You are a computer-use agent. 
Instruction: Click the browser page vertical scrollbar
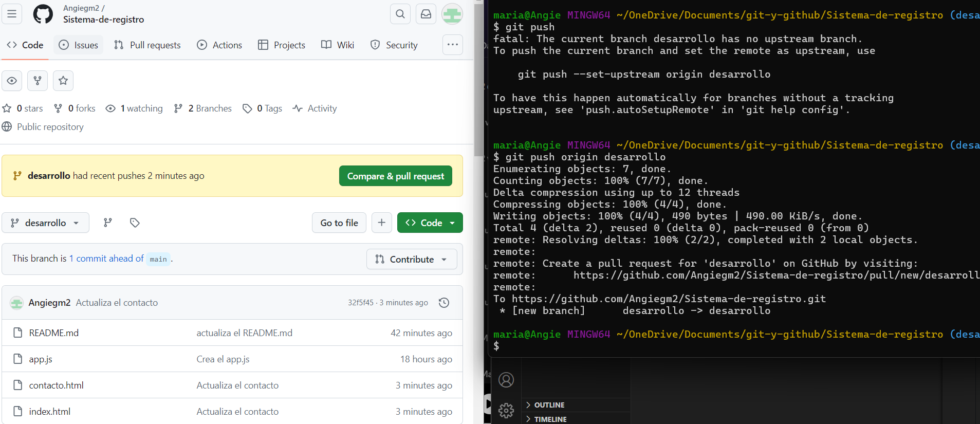(478, 80)
